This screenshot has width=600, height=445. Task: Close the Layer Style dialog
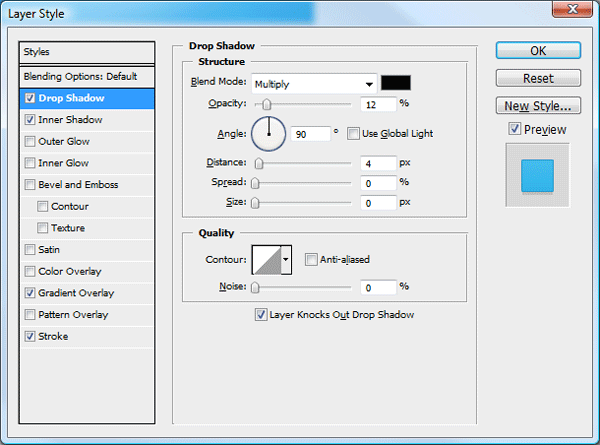tap(572, 9)
